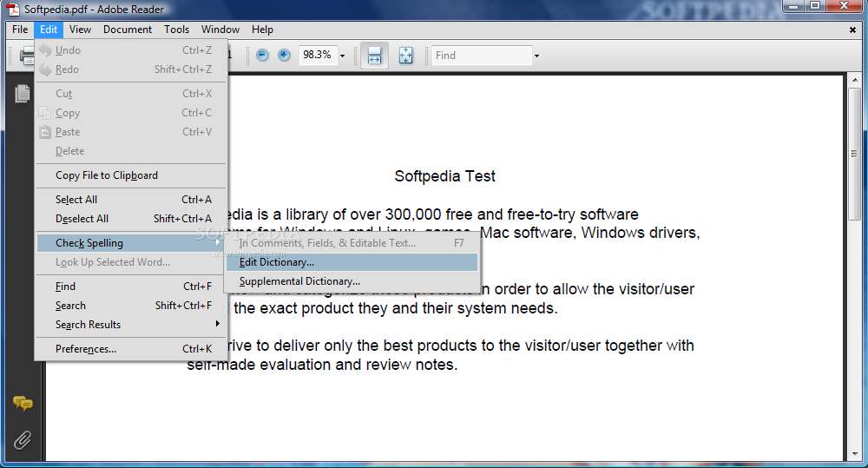Open the Help menu

click(262, 30)
